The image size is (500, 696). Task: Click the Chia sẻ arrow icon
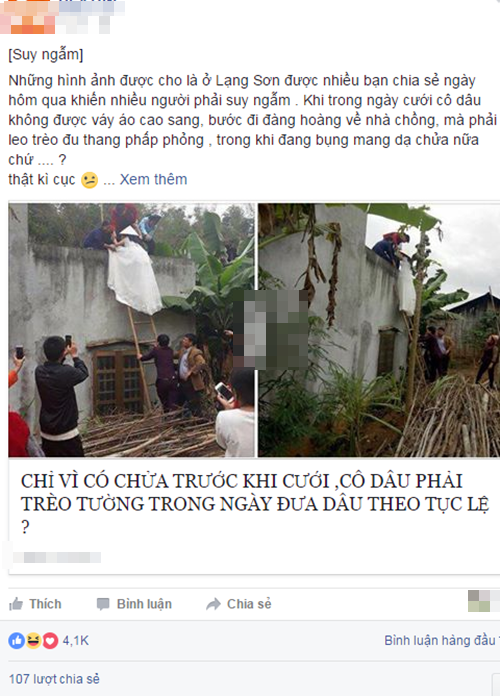[213, 604]
